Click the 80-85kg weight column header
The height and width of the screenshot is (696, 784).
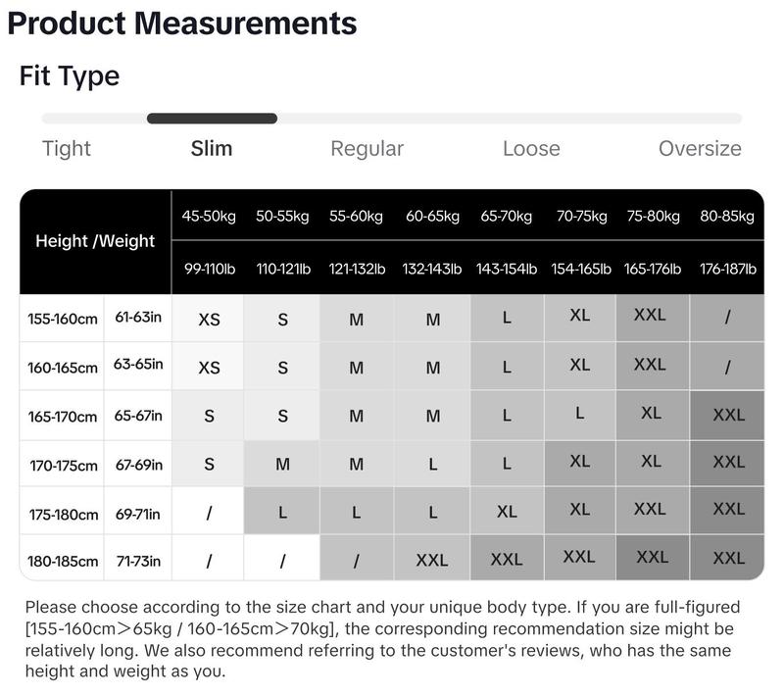tap(727, 217)
